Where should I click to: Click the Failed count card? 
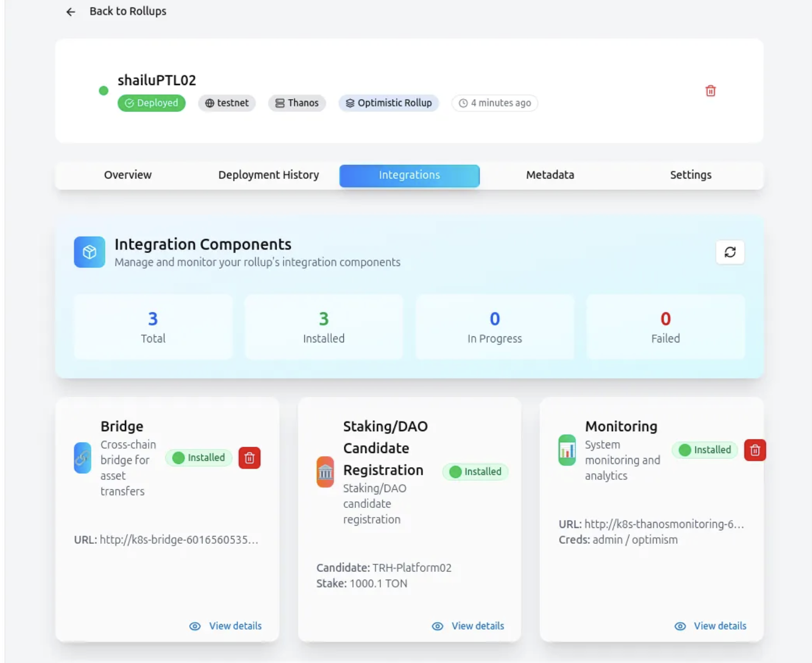(x=665, y=327)
